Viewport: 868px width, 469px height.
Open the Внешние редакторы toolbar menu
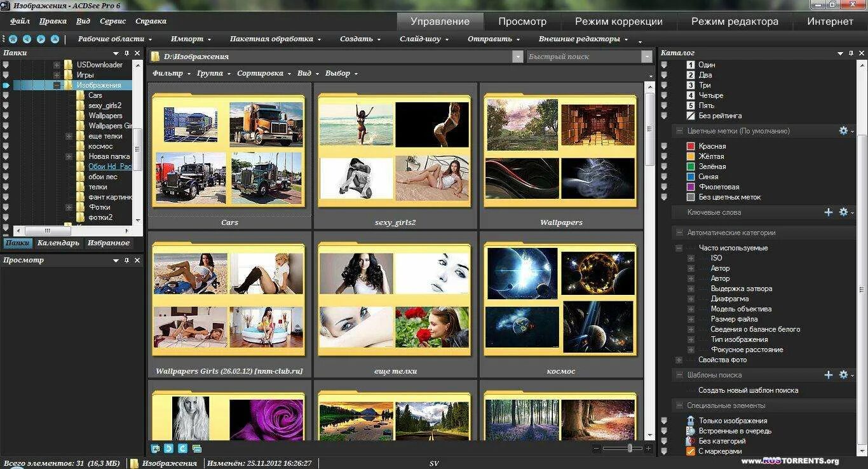click(583, 39)
